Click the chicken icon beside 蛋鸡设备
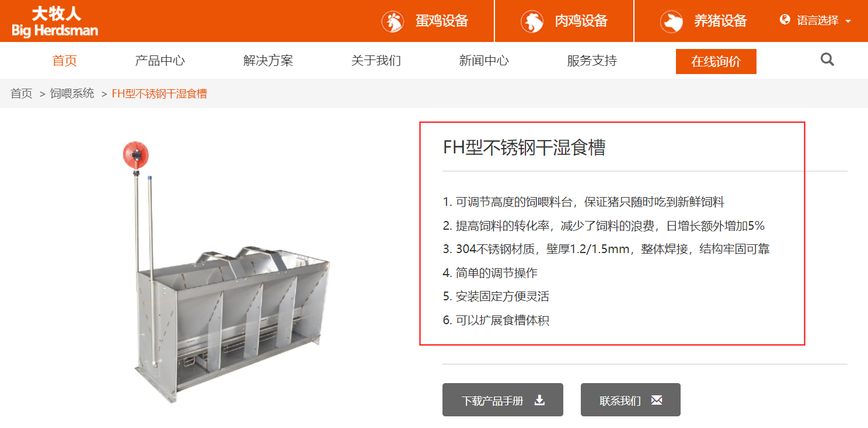The image size is (868, 428). [393, 22]
